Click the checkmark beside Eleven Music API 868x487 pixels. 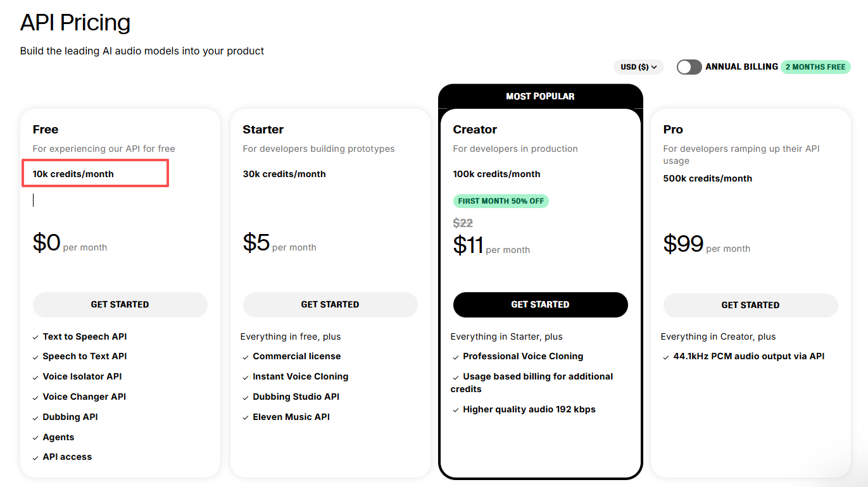pyautogui.click(x=246, y=417)
